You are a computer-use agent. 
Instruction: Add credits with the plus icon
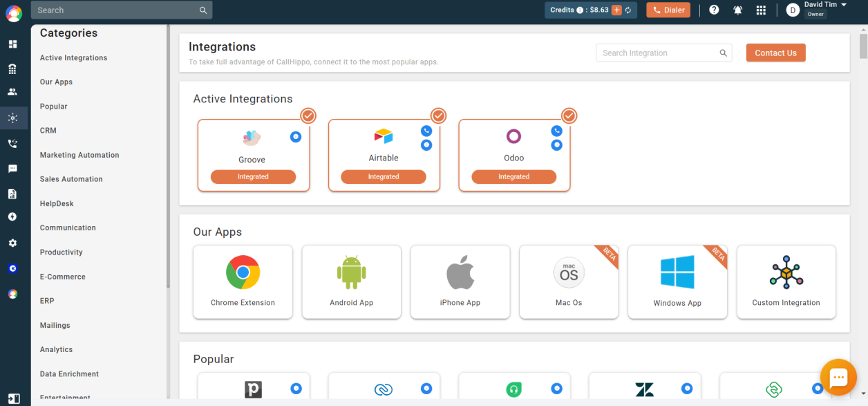point(616,10)
